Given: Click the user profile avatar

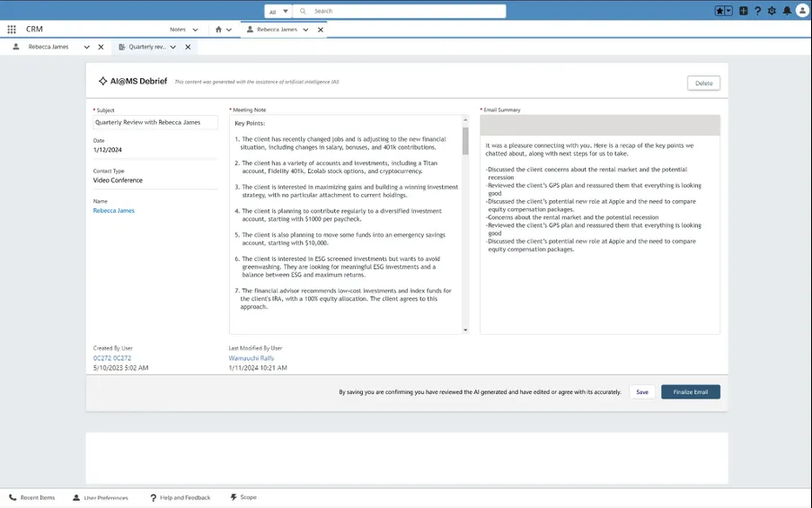Looking at the screenshot, I should 802,11.
